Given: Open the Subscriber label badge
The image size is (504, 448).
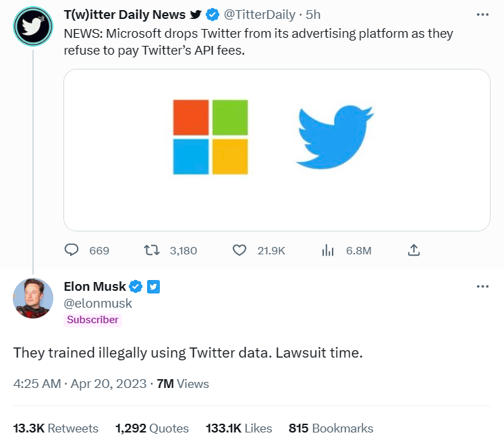Looking at the screenshot, I should tap(92, 320).
